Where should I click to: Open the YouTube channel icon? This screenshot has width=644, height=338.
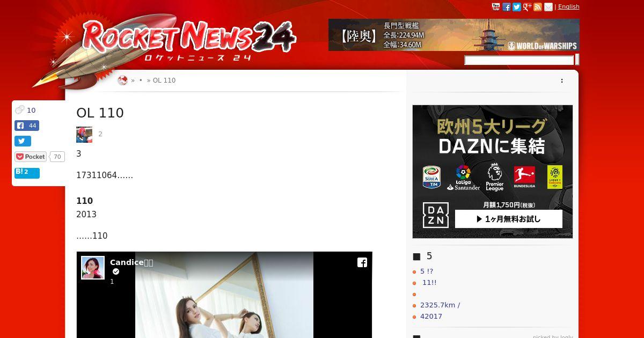(x=496, y=7)
